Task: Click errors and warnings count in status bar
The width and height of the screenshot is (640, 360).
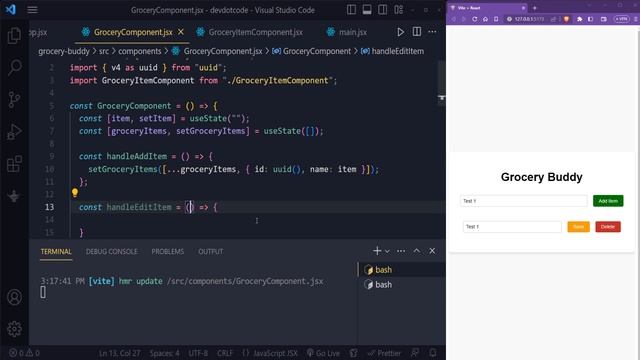Action: (x=24, y=353)
